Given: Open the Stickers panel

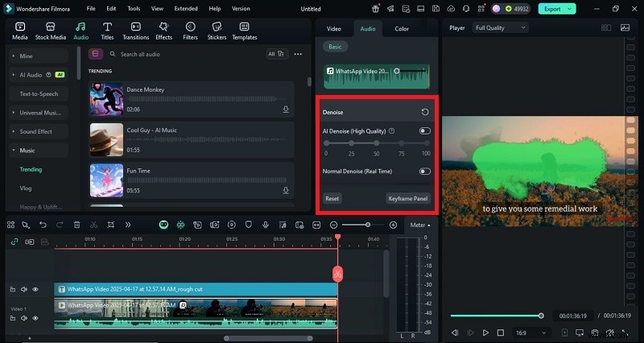Looking at the screenshot, I should pyautogui.click(x=217, y=31).
